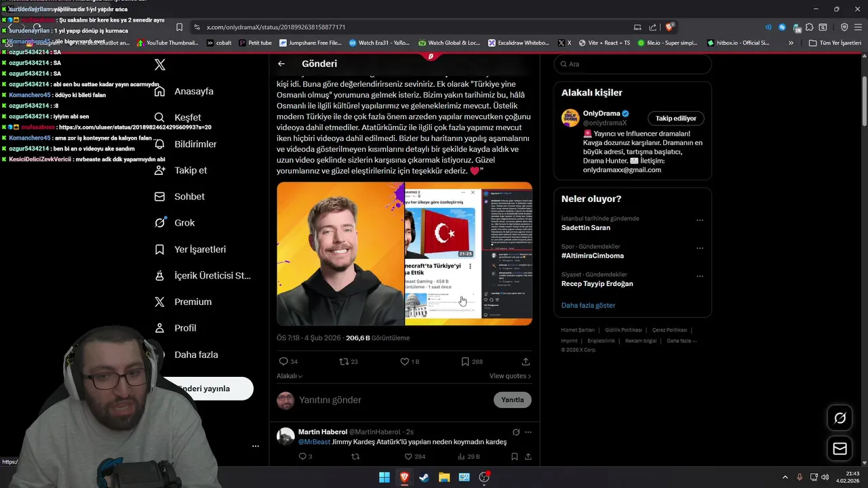Click the Takip ediyor button for OnlyDrama
The height and width of the screenshot is (488, 868).
tap(676, 119)
